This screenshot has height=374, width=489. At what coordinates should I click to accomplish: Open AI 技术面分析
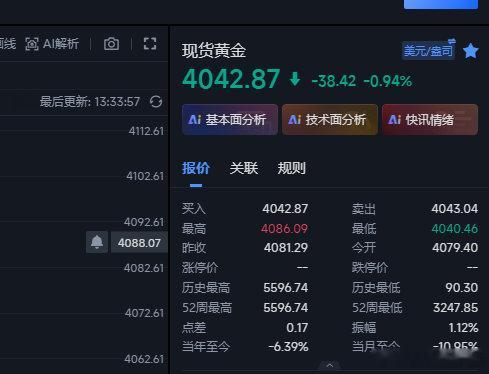click(x=330, y=119)
